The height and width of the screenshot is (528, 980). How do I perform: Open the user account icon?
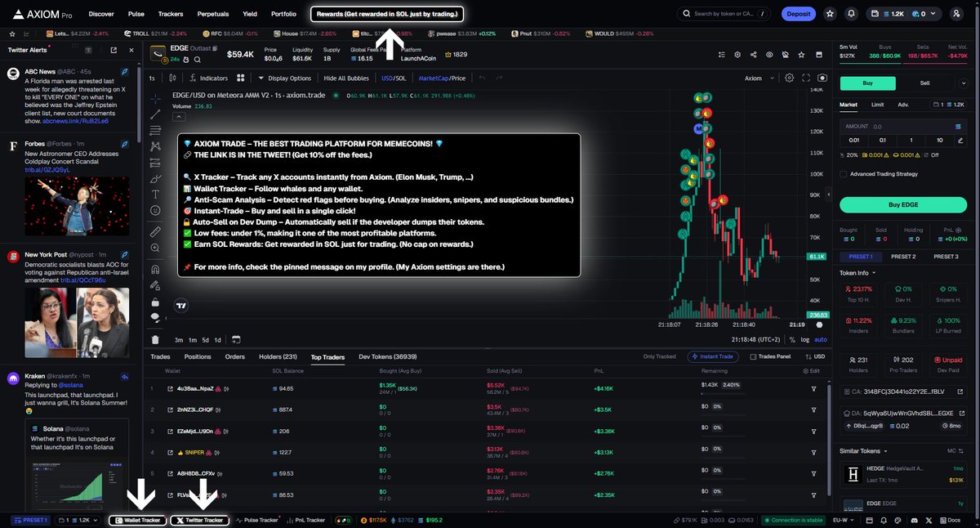[x=956, y=14]
